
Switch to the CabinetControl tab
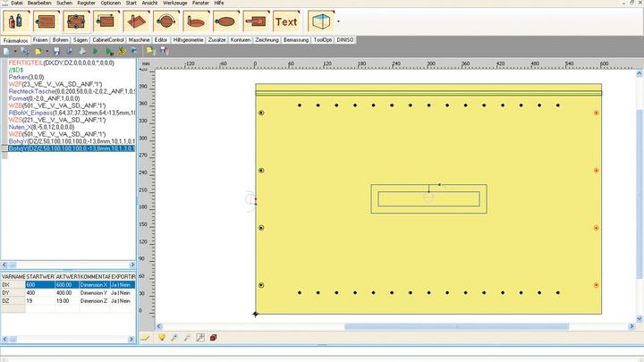click(x=108, y=40)
